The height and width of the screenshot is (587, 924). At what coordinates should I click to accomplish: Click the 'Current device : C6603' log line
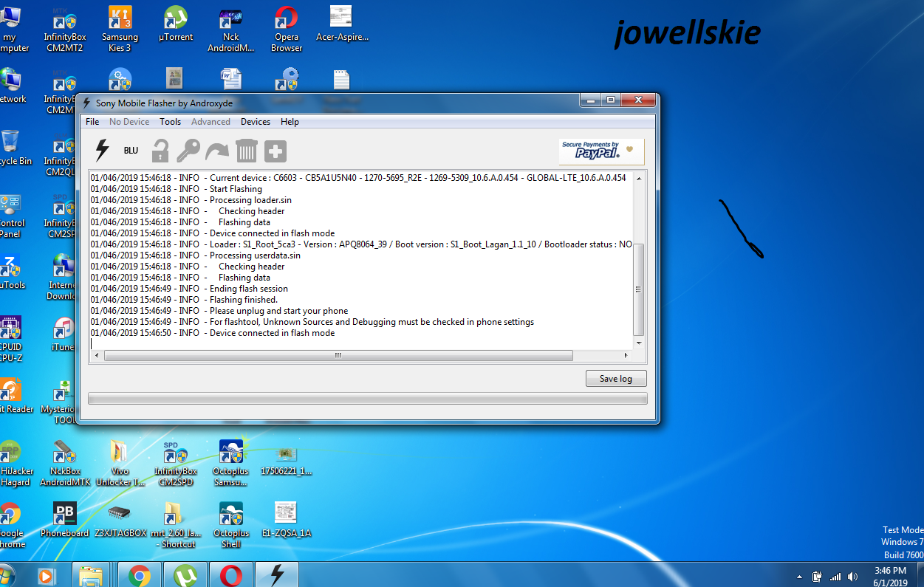(358, 178)
